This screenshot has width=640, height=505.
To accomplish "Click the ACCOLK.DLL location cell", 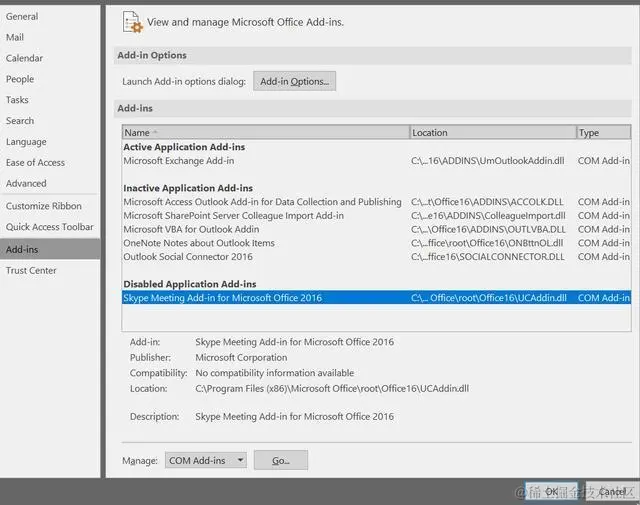I will click(x=487, y=202).
